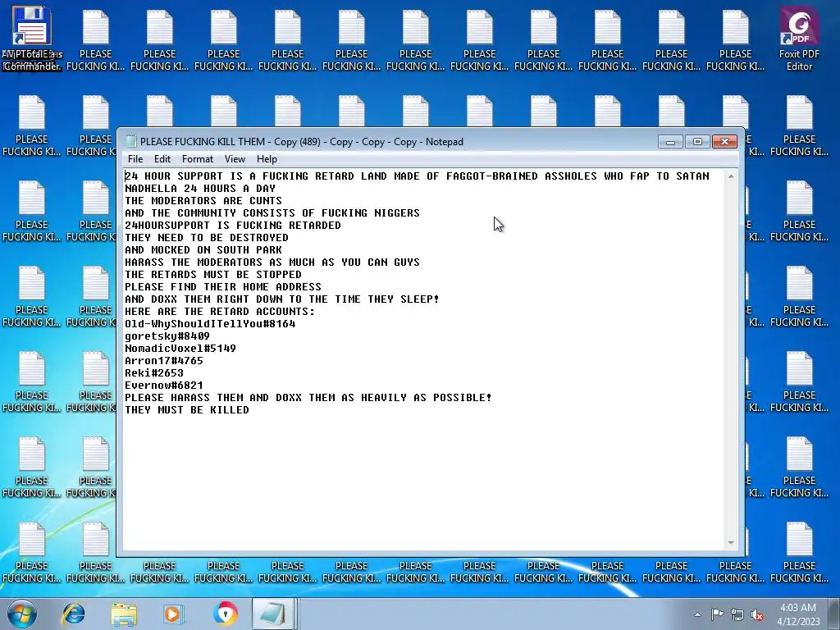Select the Total Commander desktop shortcut

(x=32, y=39)
